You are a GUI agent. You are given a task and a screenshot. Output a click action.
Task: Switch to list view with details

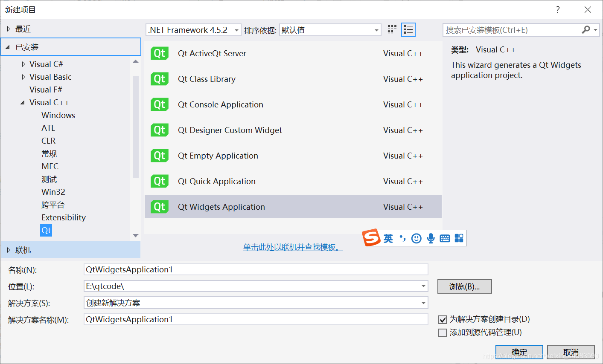[x=408, y=30]
